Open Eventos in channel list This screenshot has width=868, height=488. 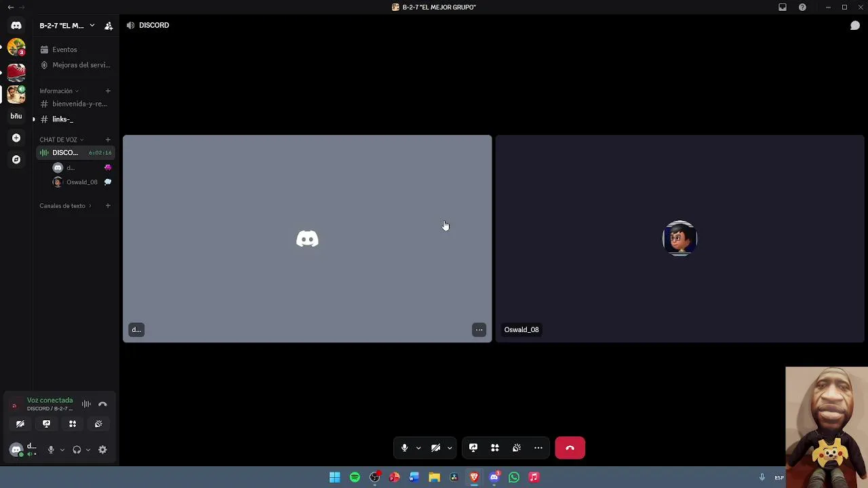coord(76,49)
